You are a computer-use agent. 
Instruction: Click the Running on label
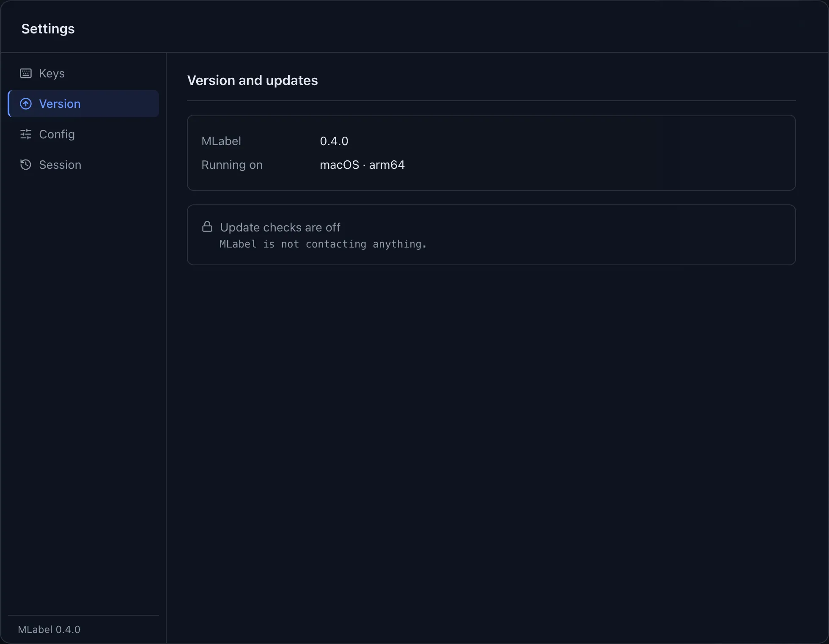(x=232, y=165)
